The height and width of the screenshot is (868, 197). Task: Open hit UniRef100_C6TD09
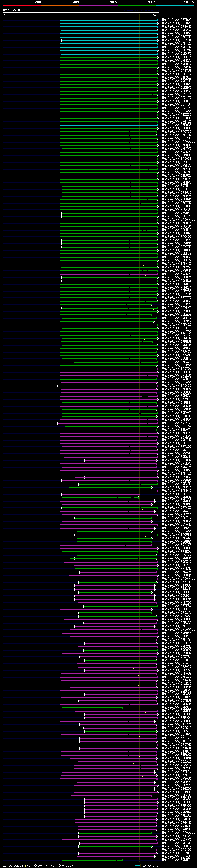tap(177, 20)
